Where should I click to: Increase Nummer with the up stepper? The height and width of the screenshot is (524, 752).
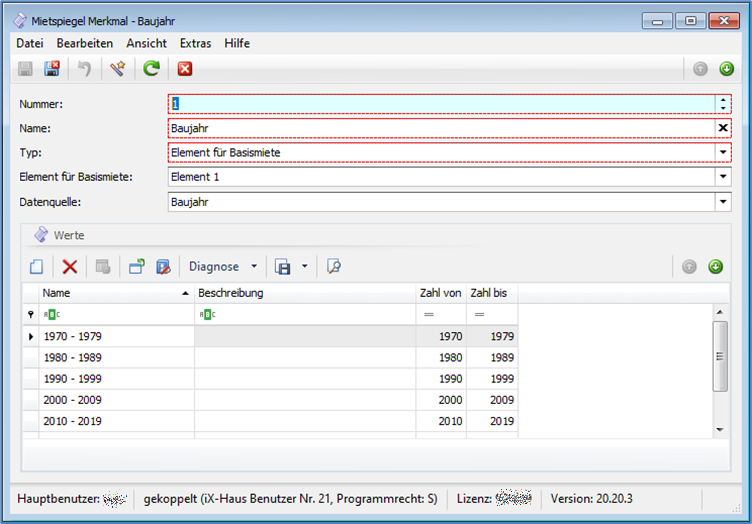click(723, 99)
